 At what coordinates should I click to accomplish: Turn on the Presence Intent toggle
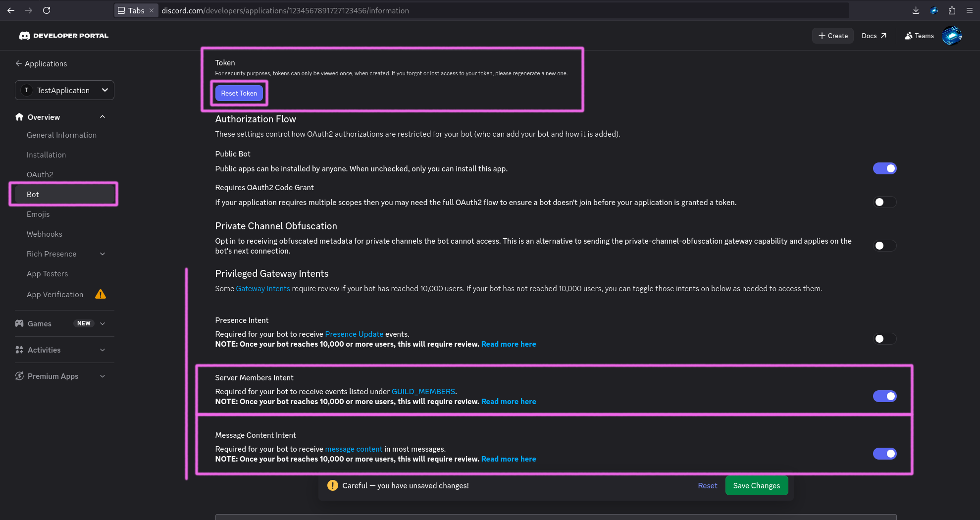coord(884,339)
